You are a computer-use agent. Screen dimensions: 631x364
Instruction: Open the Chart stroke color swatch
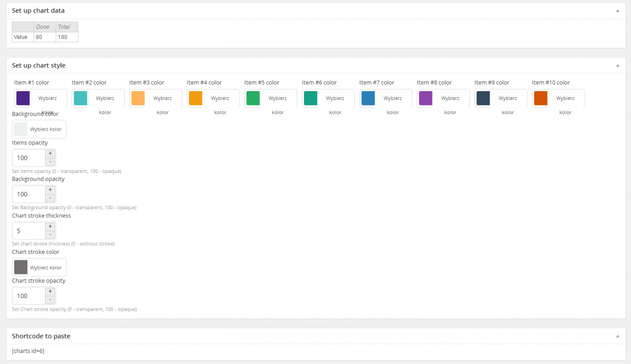(20, 267)
